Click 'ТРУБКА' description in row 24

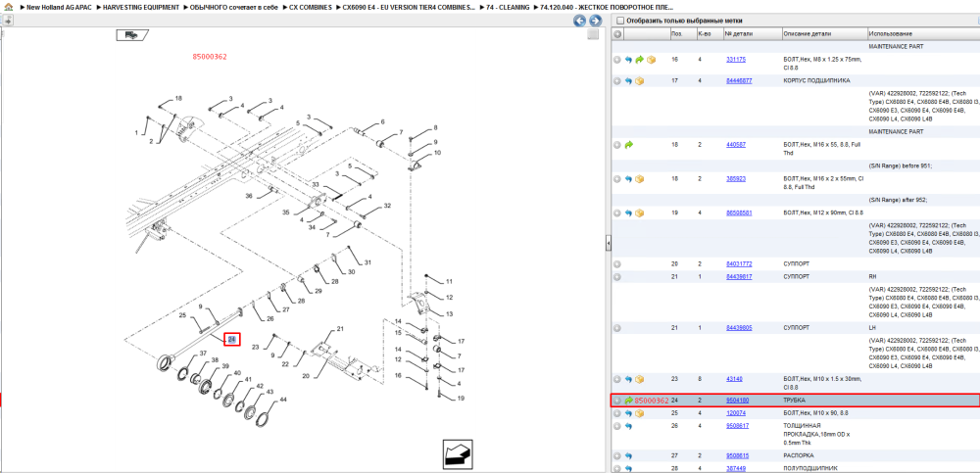795,401
